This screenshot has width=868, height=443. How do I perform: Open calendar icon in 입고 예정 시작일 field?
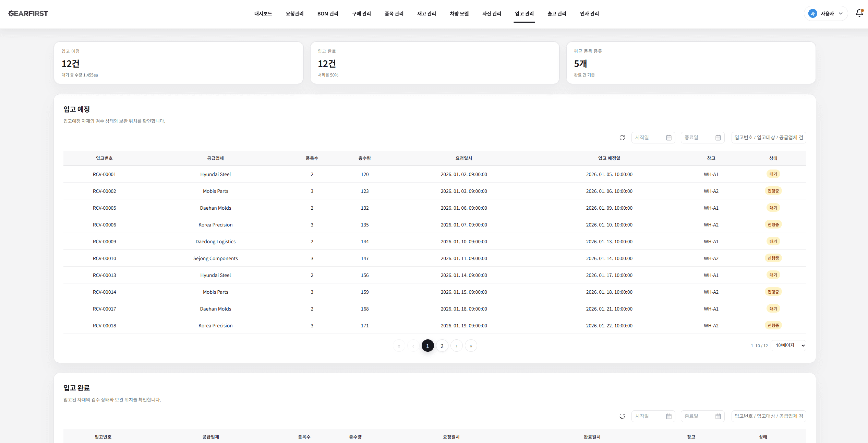[669, 138]
